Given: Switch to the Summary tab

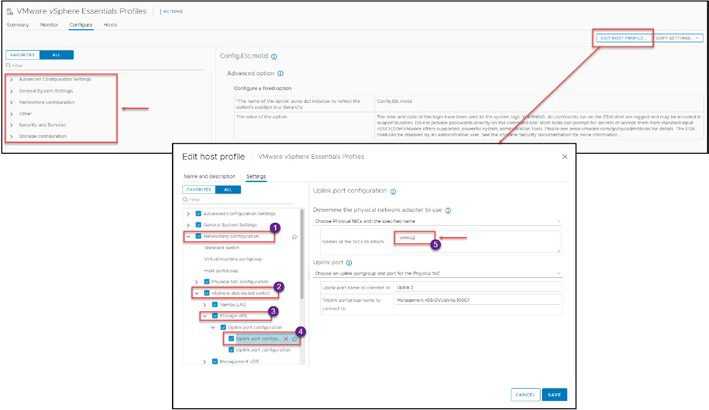Looking at the screenshot, I should tap(18, 25).
